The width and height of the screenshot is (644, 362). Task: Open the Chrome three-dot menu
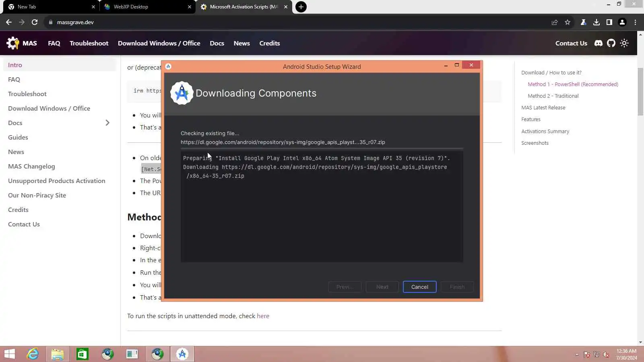pyautogui.click(x=635, y=22)
